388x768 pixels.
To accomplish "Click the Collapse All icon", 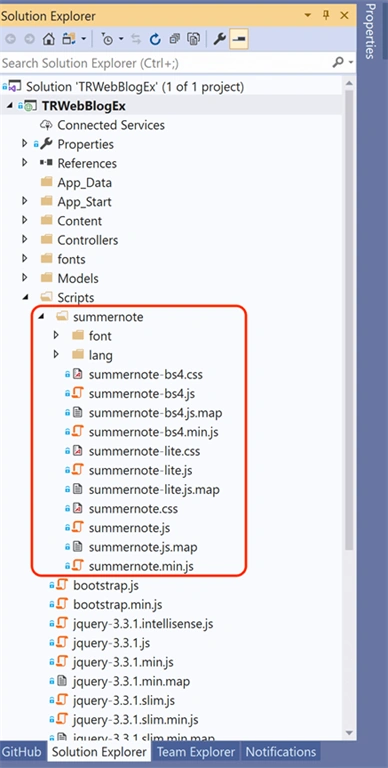I will 174,40.
